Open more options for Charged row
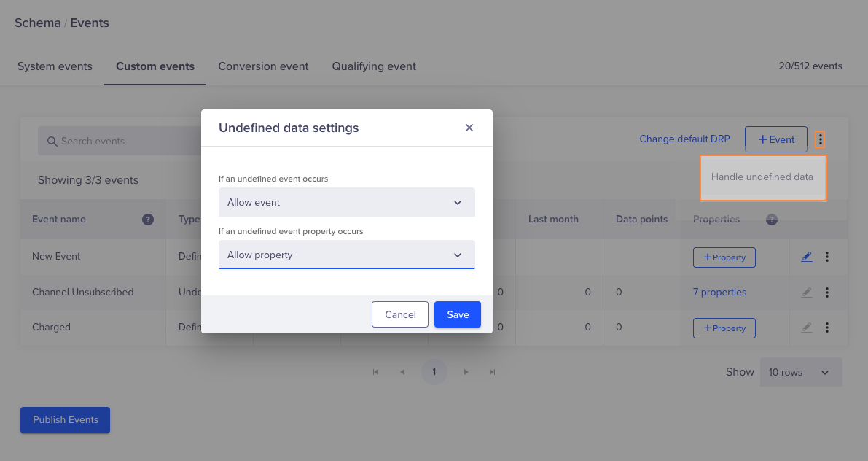Screen dimensions: 868x461 [x=827, y=328]
